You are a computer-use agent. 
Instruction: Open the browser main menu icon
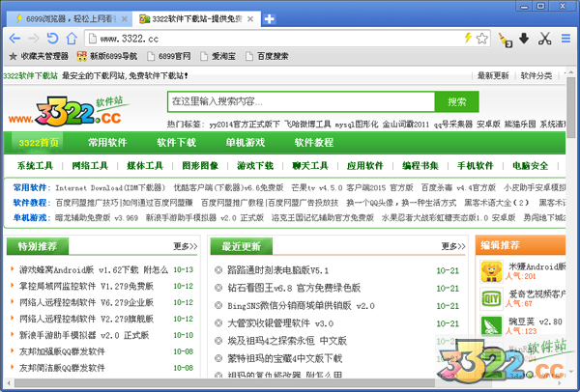565,38
